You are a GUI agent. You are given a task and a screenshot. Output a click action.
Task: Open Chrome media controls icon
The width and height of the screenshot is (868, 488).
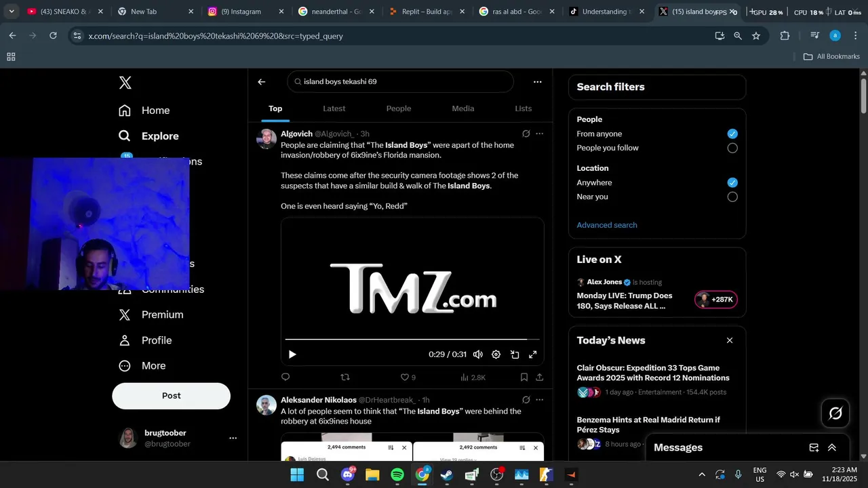(x=815, y=36)
